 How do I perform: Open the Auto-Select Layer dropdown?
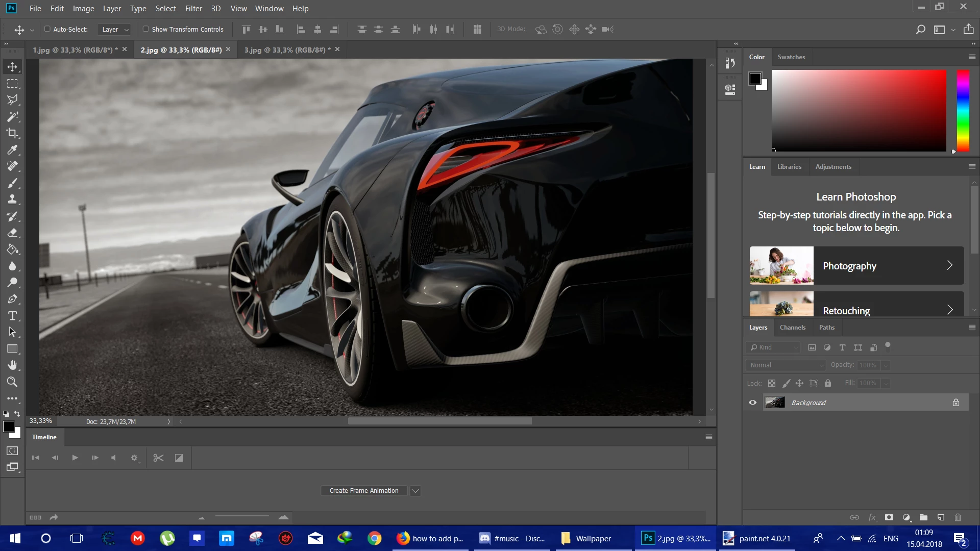point(114,30)
